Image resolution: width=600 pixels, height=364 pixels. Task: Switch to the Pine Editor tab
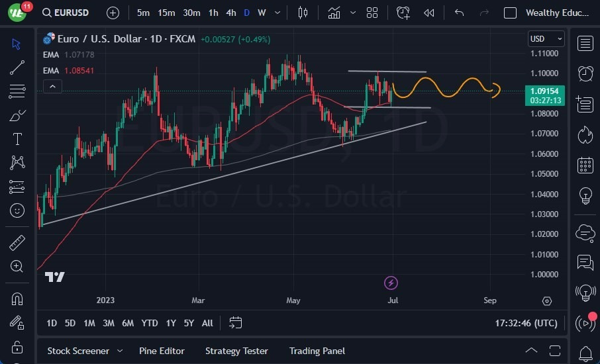(162, 351)
